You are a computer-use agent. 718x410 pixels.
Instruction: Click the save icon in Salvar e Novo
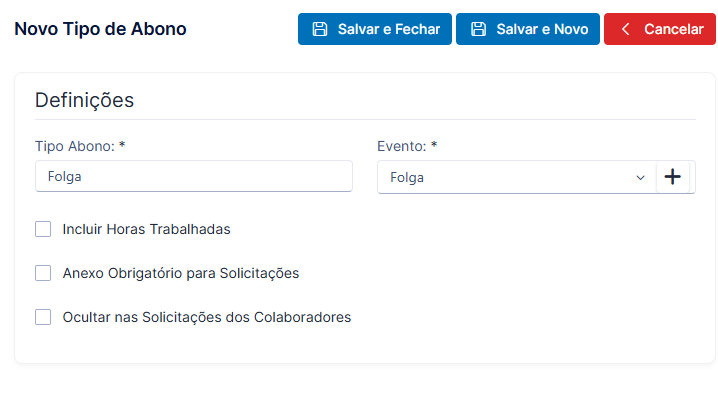pos(479,29)
